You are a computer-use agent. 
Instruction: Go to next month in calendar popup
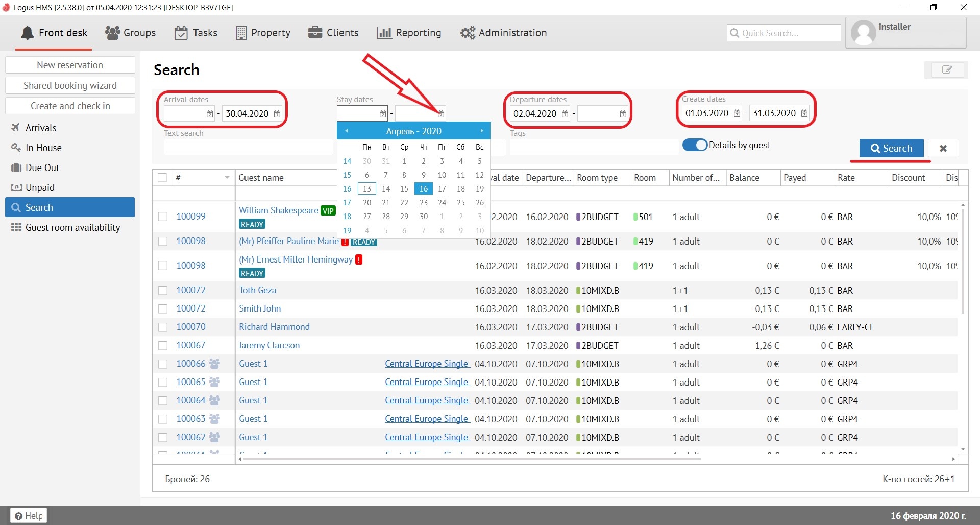tap(481, 131)
